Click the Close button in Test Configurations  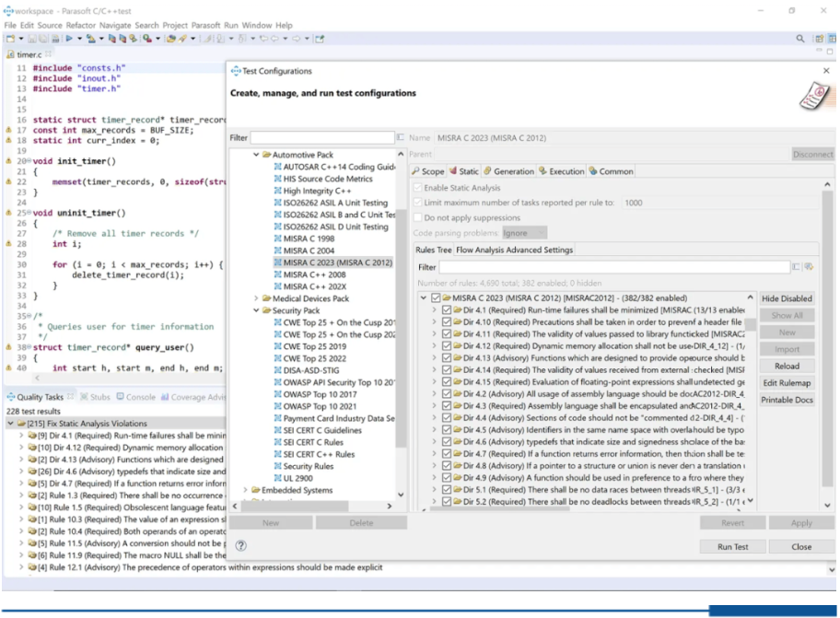click(801, 547)
